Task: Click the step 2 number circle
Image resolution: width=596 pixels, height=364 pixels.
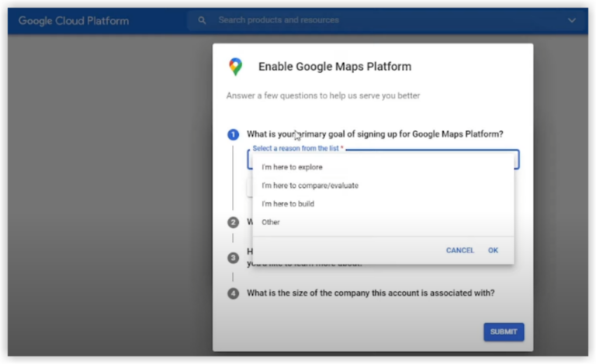Action: [233, 222]
